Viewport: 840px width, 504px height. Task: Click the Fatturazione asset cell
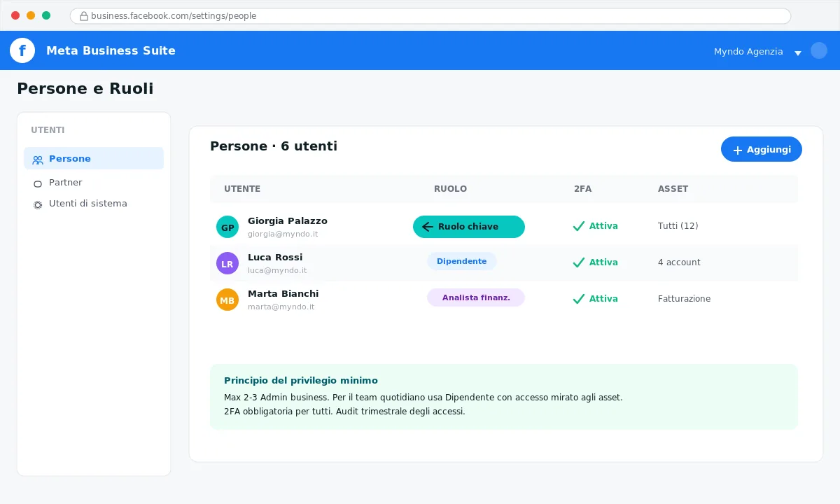(x=684, y=299)
